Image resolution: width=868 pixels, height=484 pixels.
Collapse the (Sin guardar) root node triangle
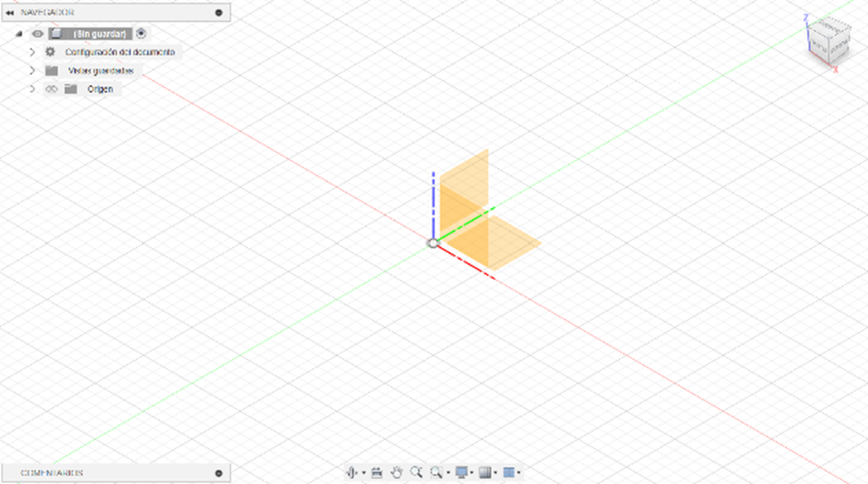pyautogui.click(x=19, y=34)
